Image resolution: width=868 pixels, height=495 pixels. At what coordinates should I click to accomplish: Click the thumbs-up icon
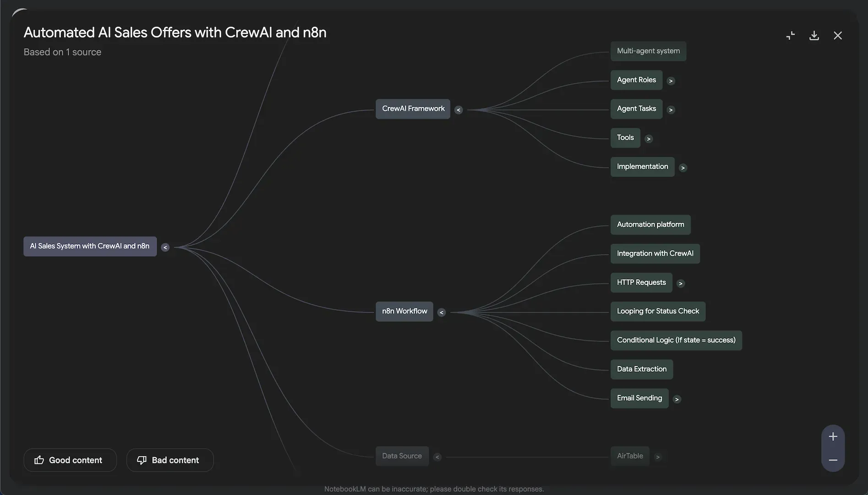pyautogui.click(x=39, y=460)
